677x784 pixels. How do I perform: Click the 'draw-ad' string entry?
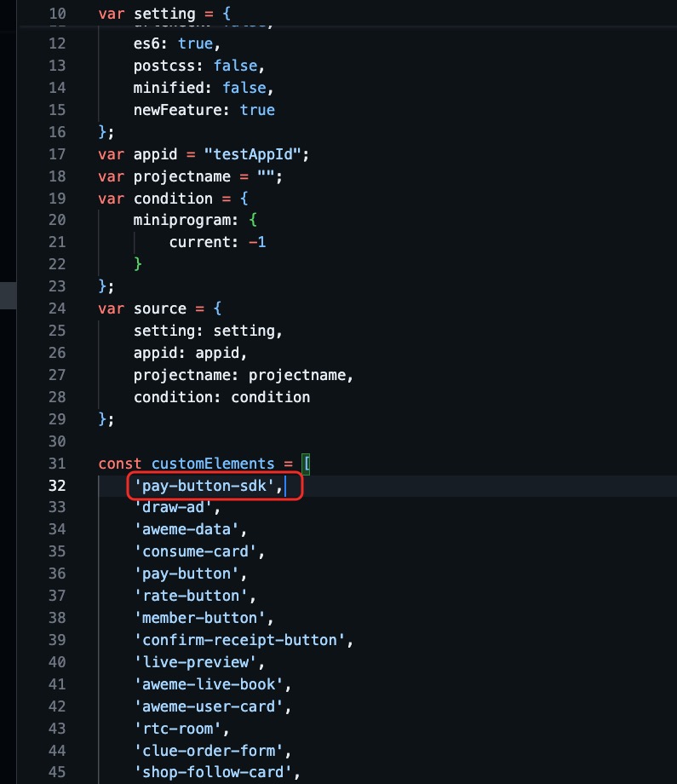(x=177, y=508)
